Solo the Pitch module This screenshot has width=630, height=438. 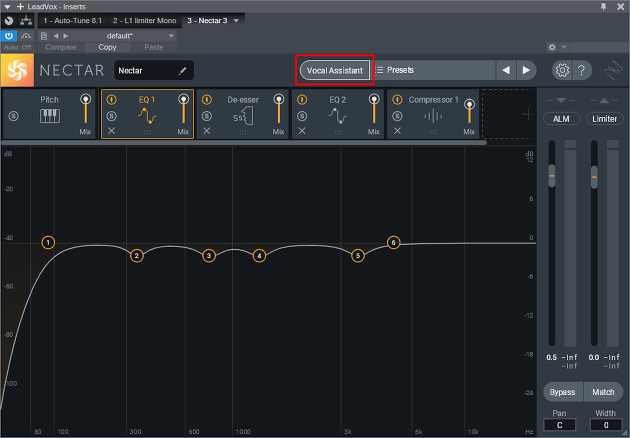pos(14,116)
